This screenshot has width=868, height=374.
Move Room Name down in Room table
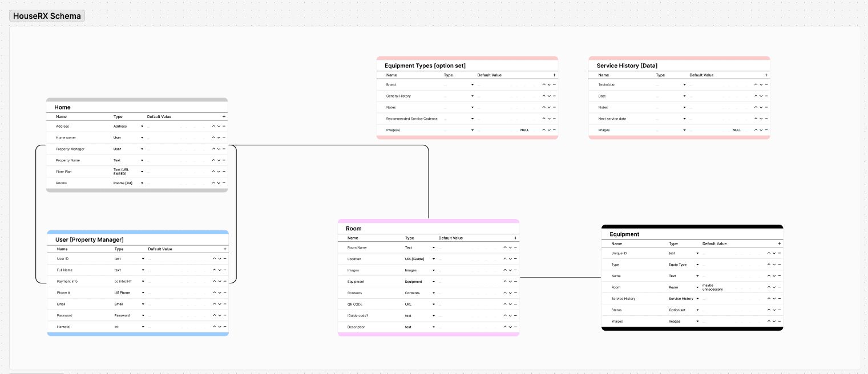[x=510, y=247]
